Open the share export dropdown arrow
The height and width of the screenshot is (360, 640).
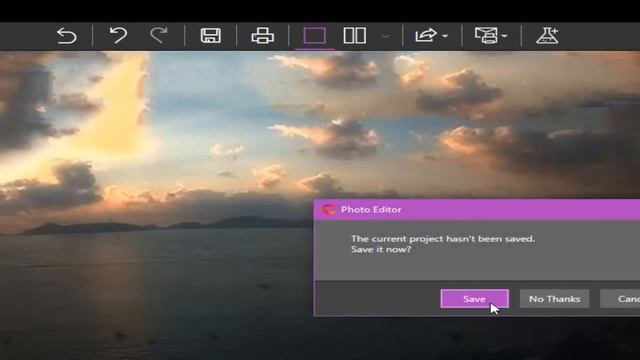point(445,36)
